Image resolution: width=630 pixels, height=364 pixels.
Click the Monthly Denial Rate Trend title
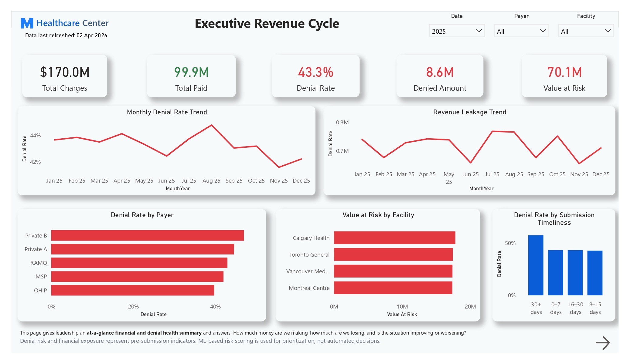tap(167, 112)
